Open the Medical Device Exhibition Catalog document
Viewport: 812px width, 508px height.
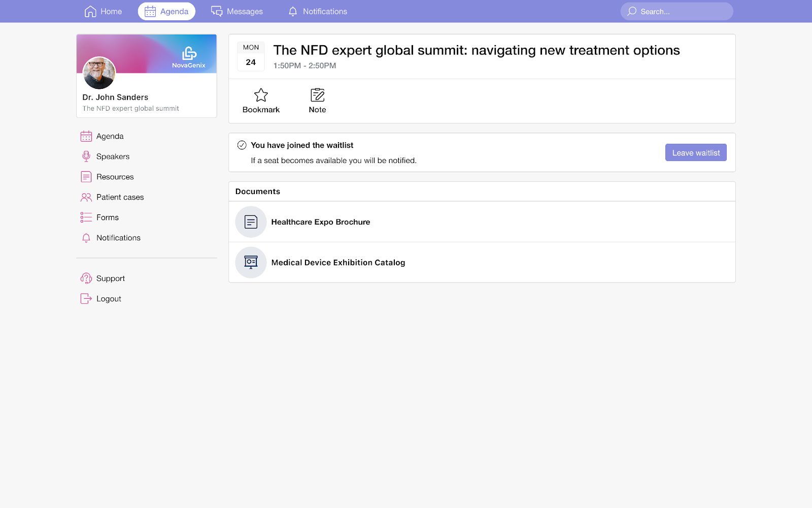pos(482,263)
